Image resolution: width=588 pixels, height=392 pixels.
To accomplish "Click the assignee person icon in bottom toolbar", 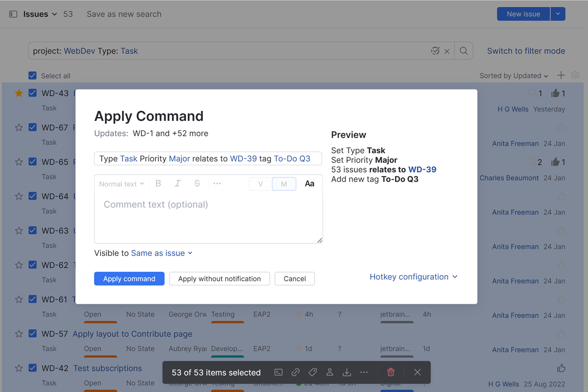I will [330, 372].
